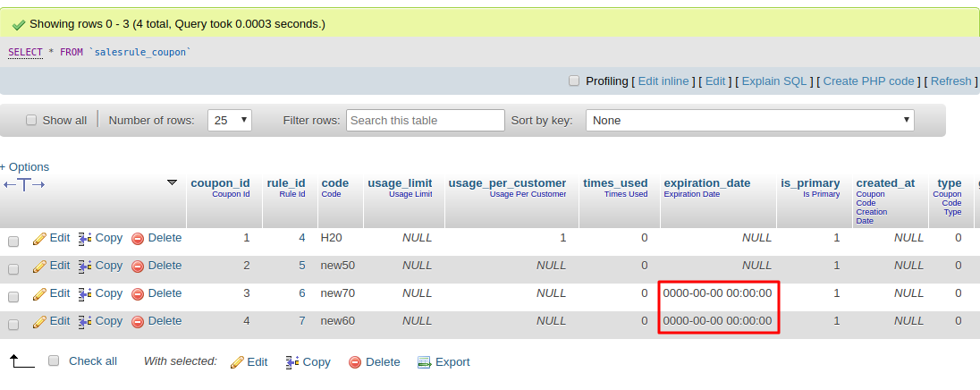The image size is (980, 390).
Task: Click the pencil Edit icon for new70
Action: coord(39,294)
